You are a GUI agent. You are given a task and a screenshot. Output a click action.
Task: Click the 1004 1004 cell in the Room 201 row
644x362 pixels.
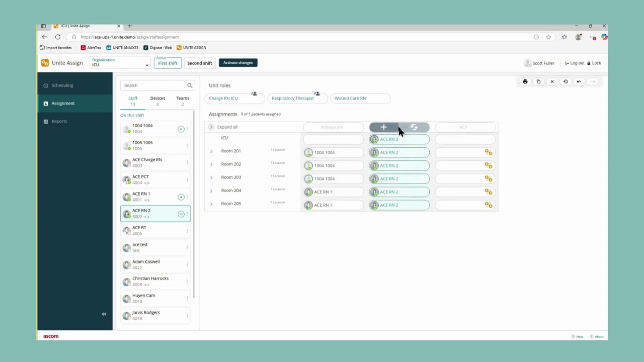[333, 152]
